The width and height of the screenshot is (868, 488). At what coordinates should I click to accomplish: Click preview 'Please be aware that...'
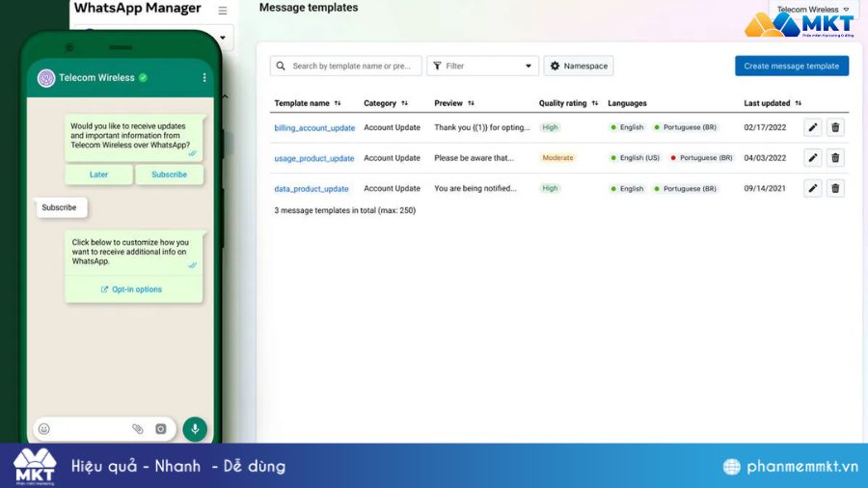474,158
